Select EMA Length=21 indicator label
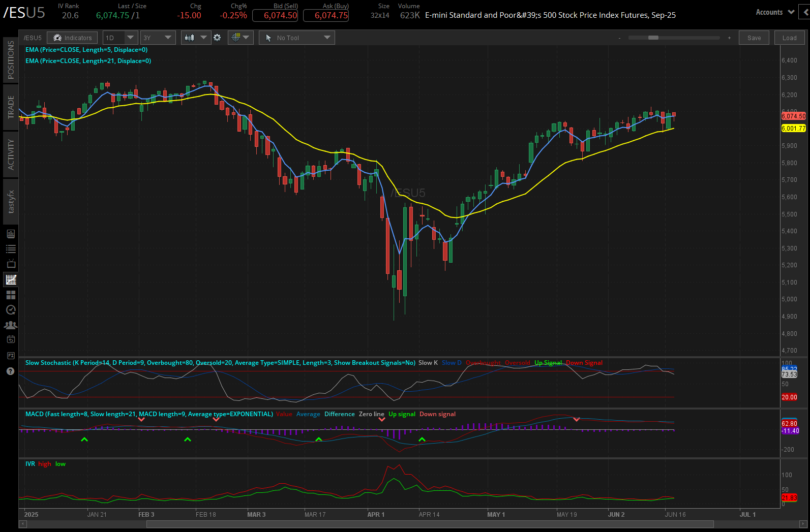Screen dimensions: 810x532 (88, 61)
